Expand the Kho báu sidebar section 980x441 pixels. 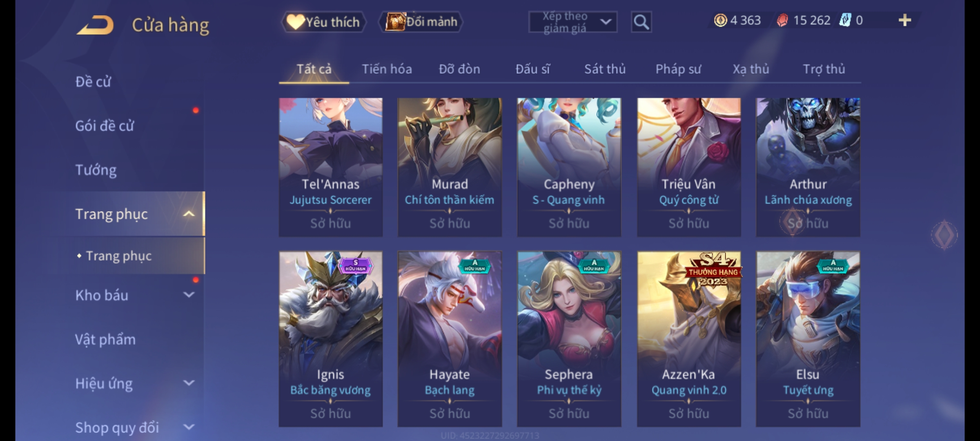[x=189, y=295]
